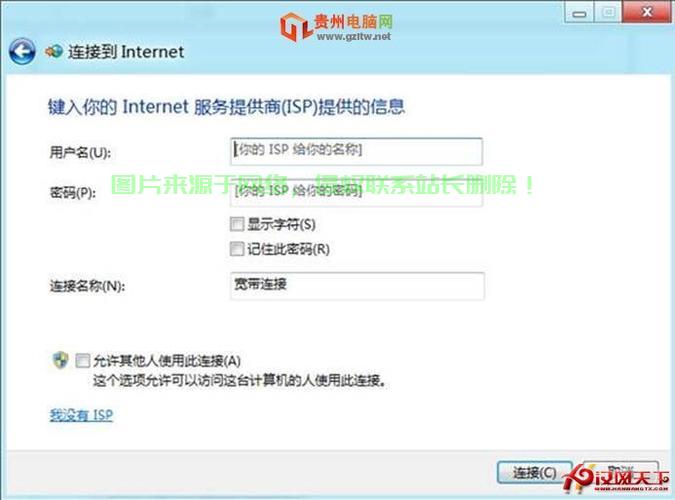Click the security shield icon
This screenshot has height=500, width=675.
tap(61, 360)
